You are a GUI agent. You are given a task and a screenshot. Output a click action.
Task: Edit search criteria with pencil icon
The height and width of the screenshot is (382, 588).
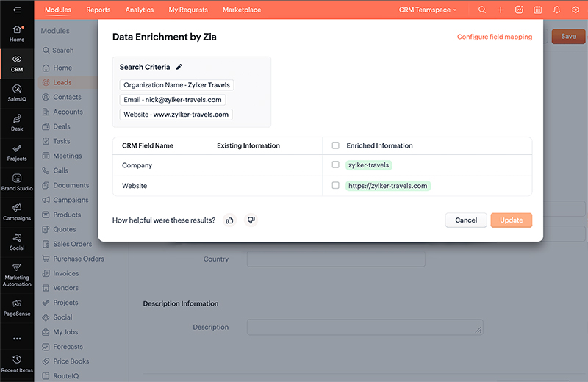(x=179, y=67)
